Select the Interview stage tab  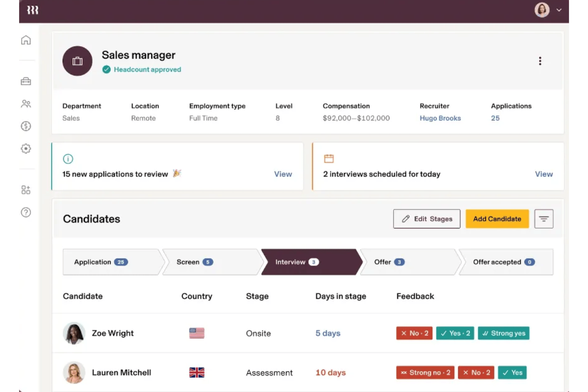tap(311, 262)
